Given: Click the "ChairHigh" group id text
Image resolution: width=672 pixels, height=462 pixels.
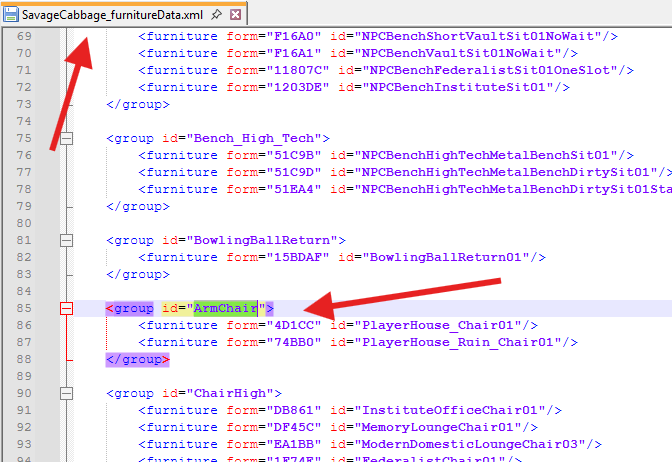Looking at the screenshot, I should coord(230,393).
